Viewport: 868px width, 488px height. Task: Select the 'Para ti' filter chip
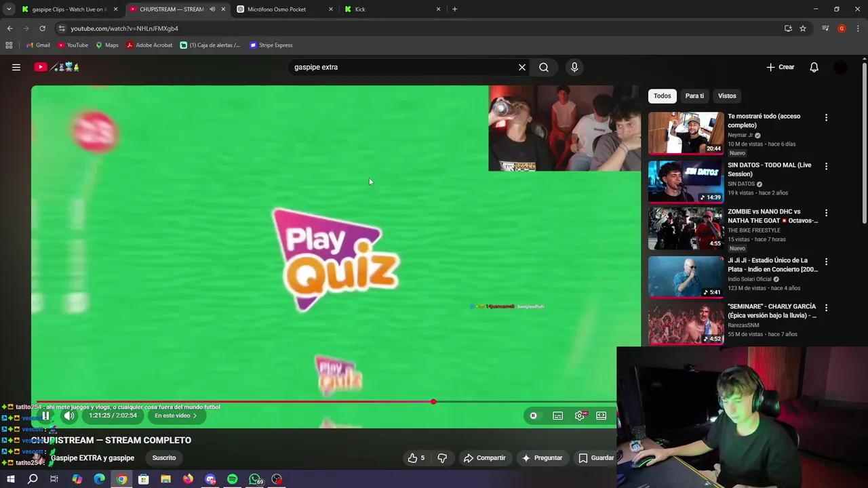tap(694, 96)
